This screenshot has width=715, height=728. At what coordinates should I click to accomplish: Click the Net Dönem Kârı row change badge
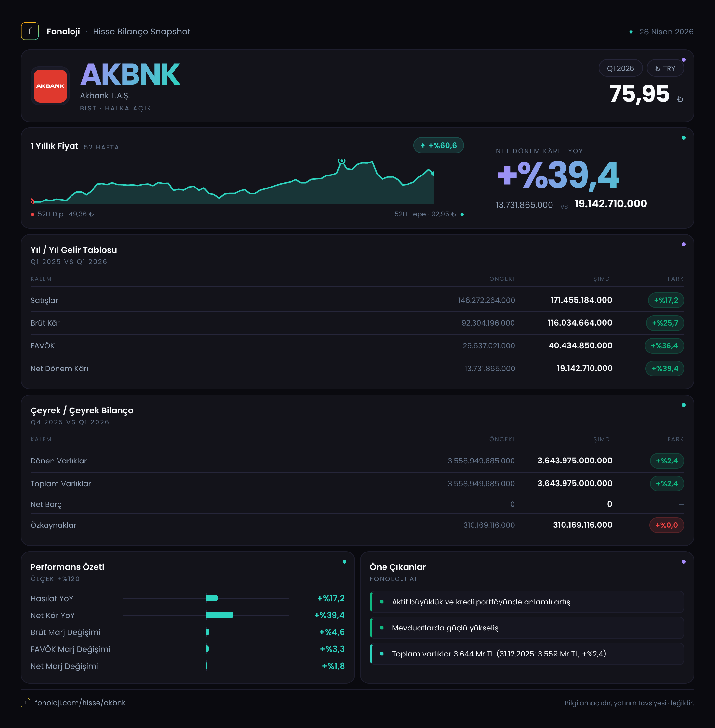665,368
